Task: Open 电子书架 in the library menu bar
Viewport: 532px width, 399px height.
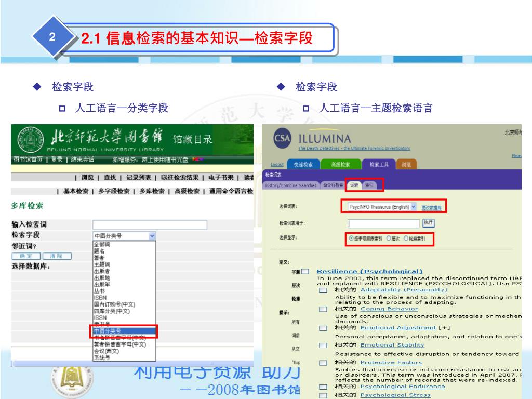Action: tap(221, 177)
